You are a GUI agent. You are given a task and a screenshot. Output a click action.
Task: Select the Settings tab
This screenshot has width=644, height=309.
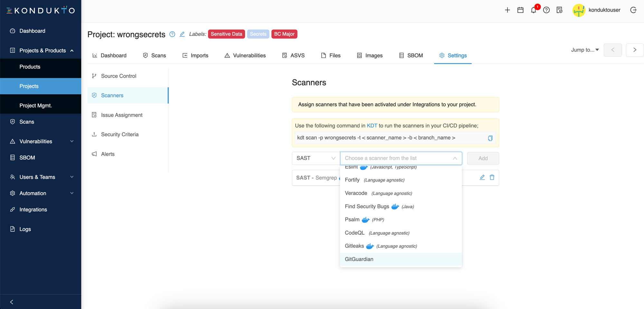coord(453,55)
